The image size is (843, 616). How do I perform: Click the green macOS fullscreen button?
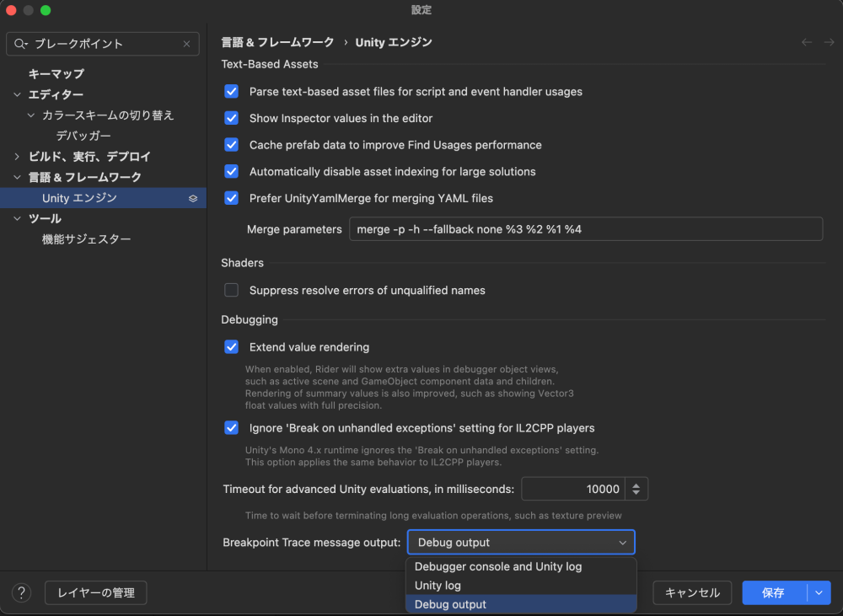46,10
